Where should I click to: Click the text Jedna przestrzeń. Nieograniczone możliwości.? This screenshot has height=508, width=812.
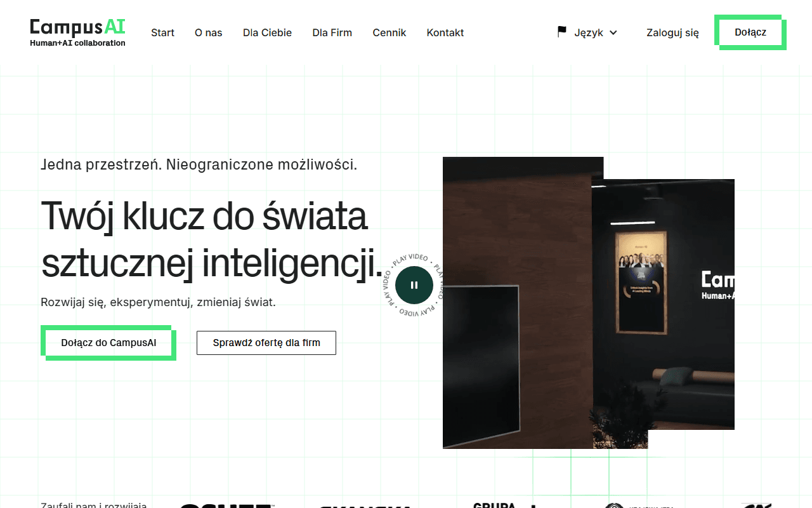click(199, 165)
